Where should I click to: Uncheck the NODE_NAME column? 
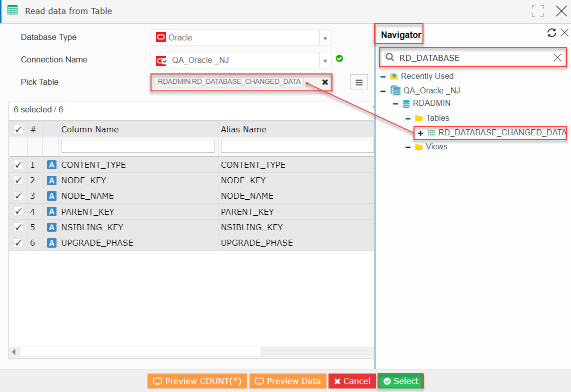[x=18, y=196]
